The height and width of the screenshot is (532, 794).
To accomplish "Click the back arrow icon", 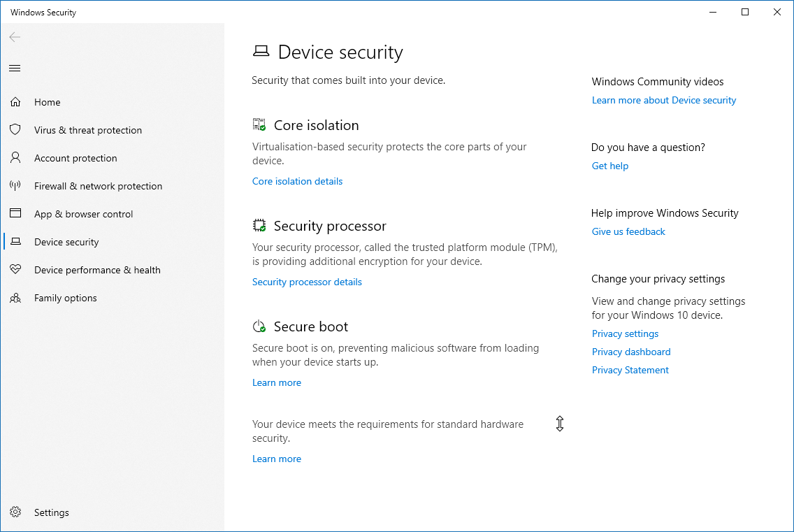I will 15,37.
